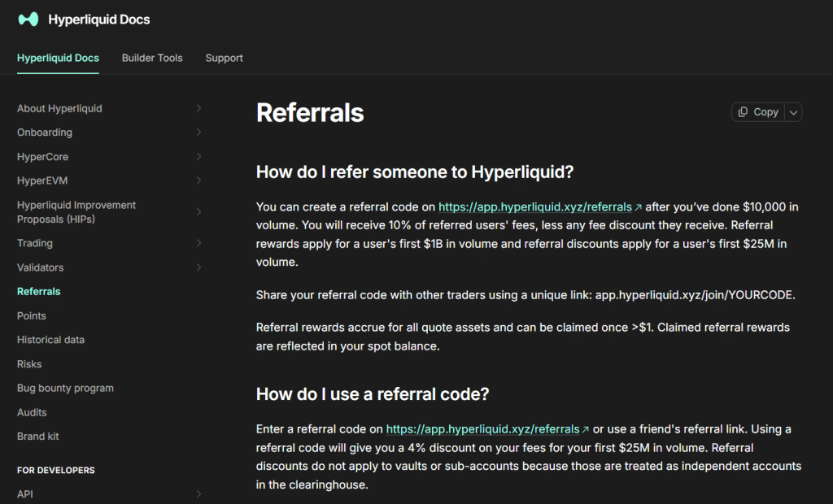Screen dimensions: 833x504
Task: Open the About Hyperliquid sidebar page
Action: point(59,108)
